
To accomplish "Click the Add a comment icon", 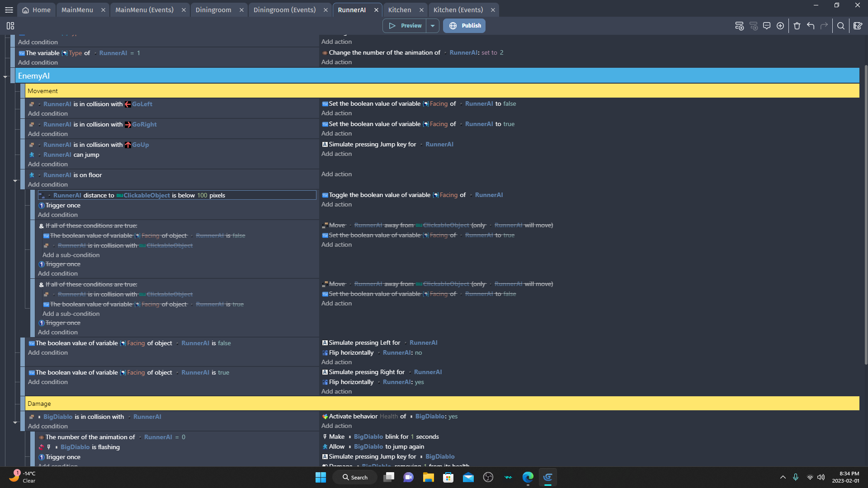I will pyautogui.click(x=767, y=26).
